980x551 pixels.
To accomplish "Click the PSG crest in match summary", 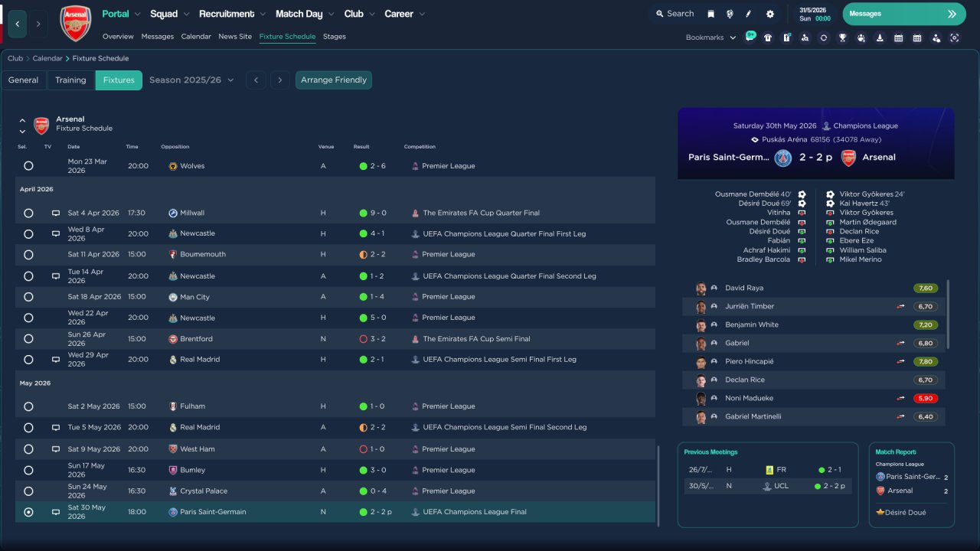I will pos(782,158).
